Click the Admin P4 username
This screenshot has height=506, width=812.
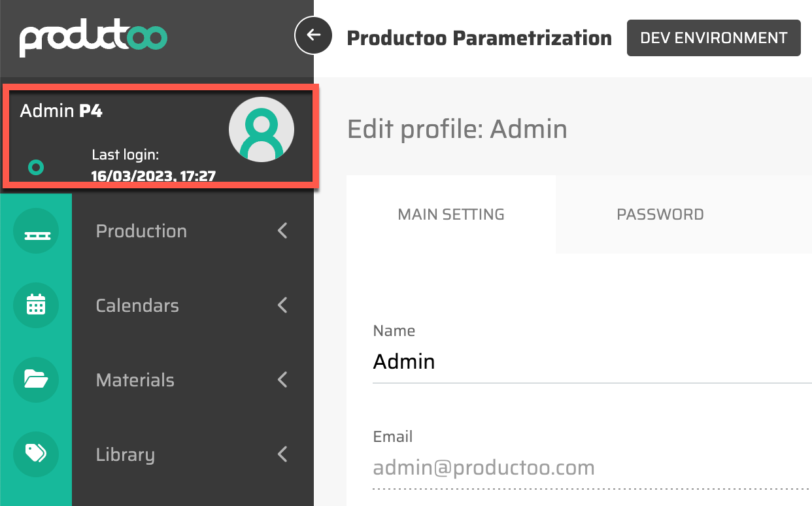(61, 111)
